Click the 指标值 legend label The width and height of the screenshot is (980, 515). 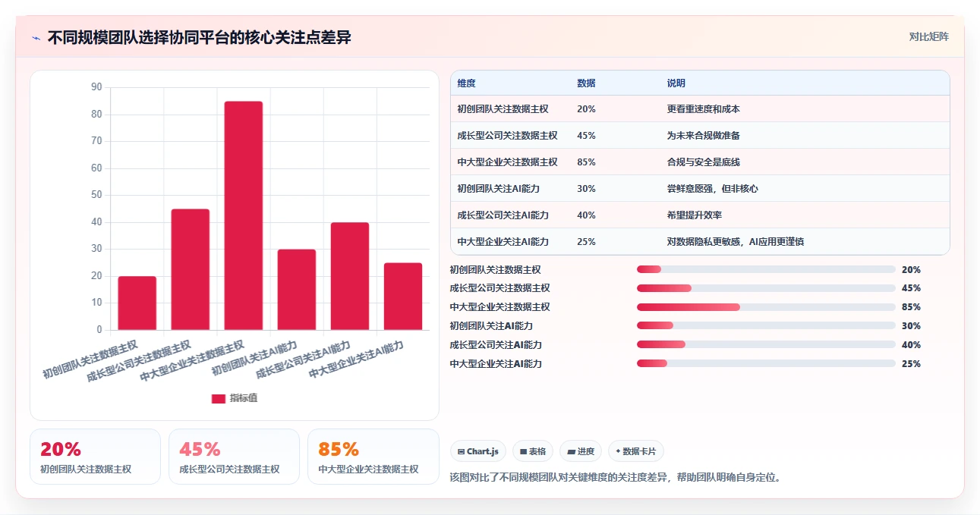244,398
